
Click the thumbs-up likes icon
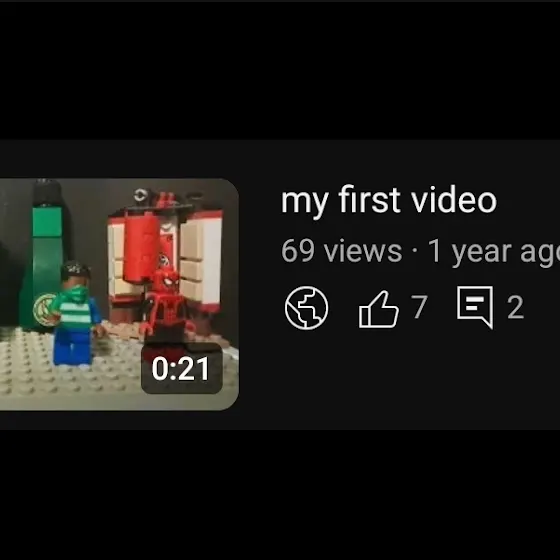coord(379,309)
